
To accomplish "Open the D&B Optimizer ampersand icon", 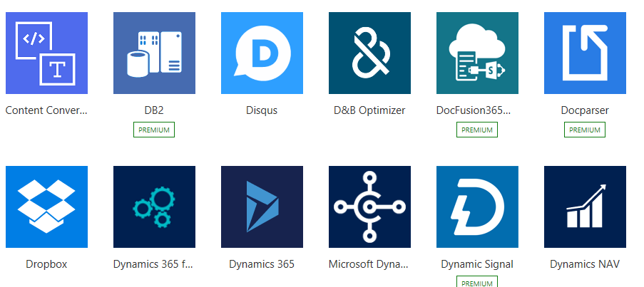I will 369,53.
